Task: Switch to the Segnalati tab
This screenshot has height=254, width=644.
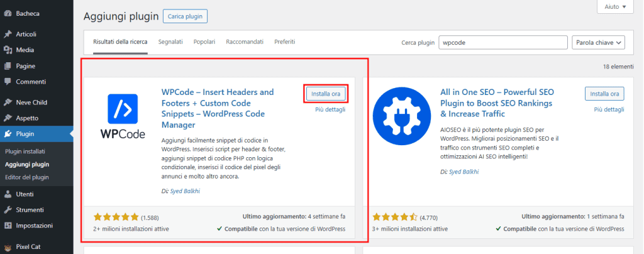Action: 170,42
